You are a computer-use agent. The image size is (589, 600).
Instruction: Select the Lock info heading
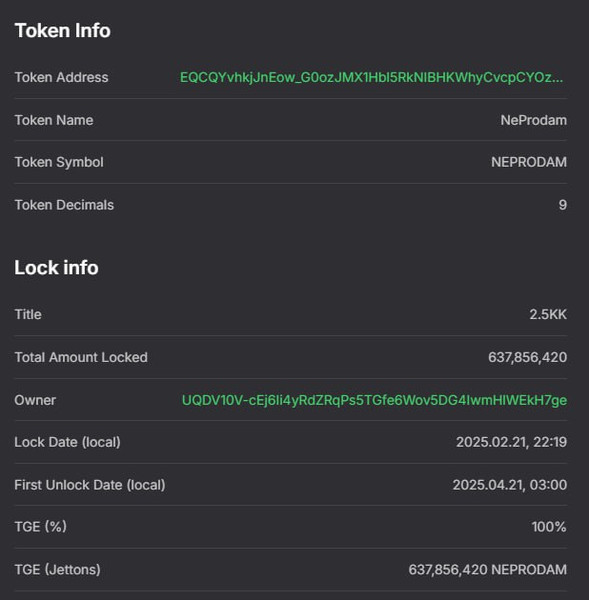pyautogui.click(x=56, y=267)
